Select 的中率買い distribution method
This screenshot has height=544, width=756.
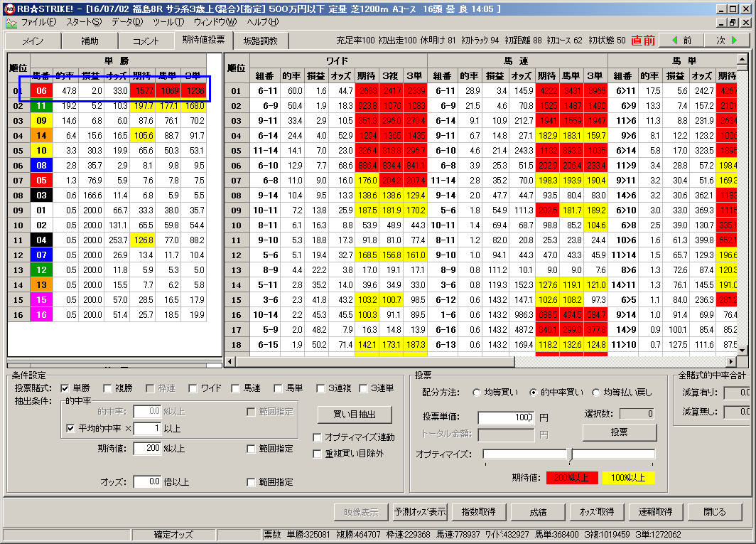pos(533,393)
